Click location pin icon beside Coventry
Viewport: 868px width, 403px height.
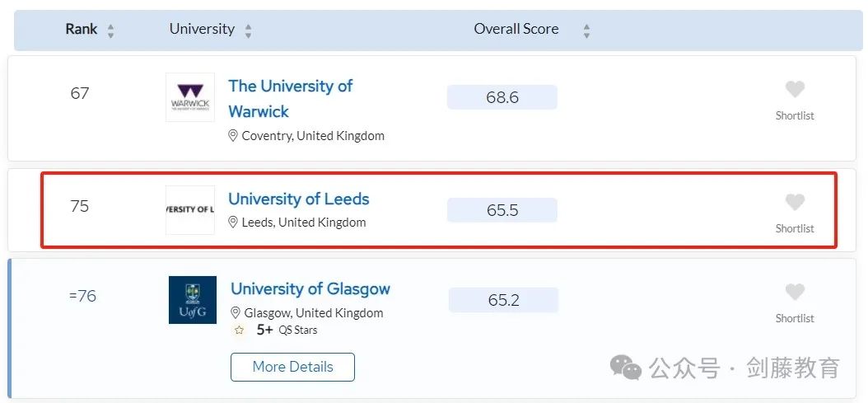point(233,136)
